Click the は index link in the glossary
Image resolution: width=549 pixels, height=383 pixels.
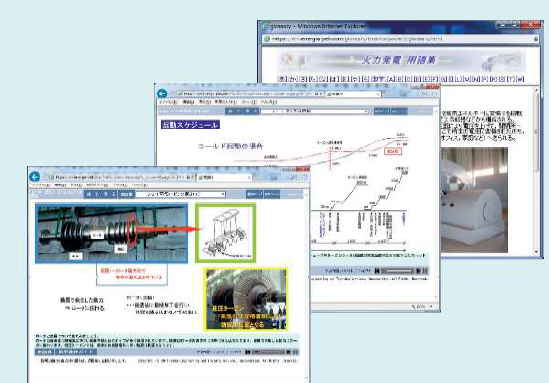click(334, 79)
